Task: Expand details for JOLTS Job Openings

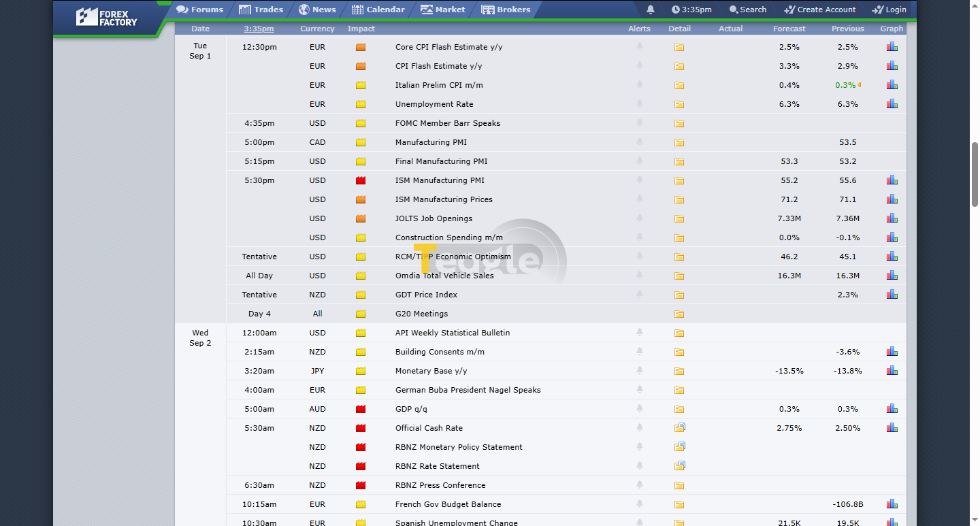Action: (679, 219)
